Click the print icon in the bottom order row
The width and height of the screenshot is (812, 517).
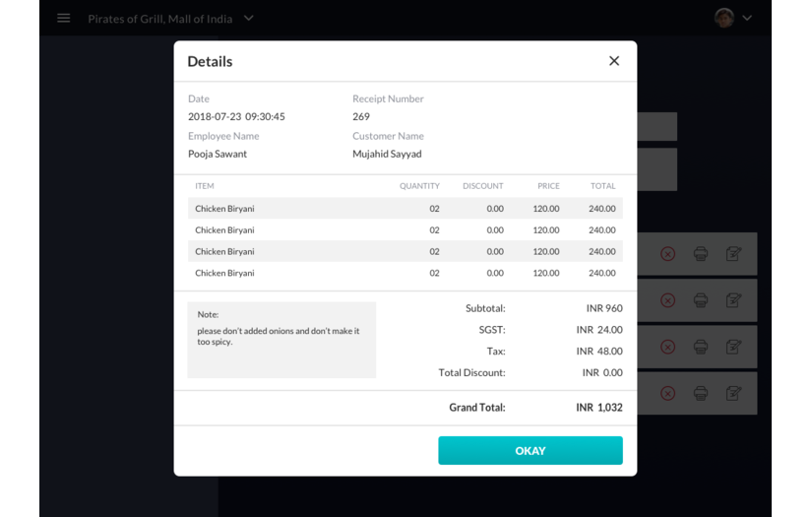701,393
